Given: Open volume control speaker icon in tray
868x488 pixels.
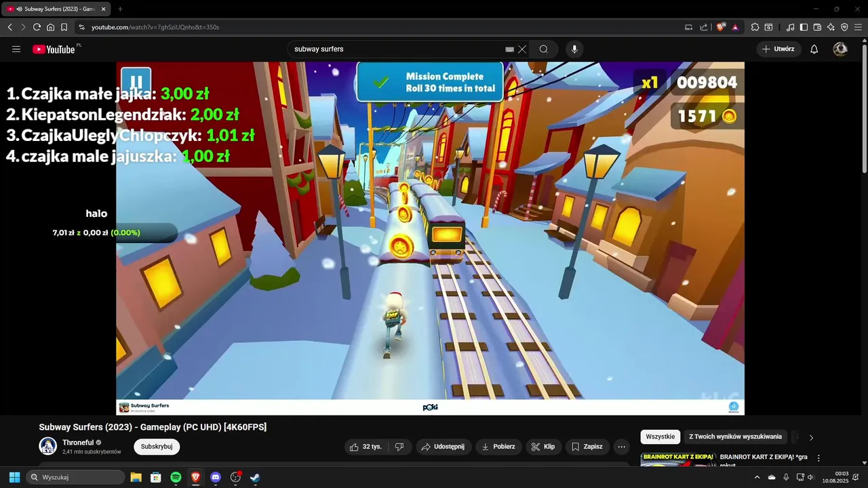Looking at the screenshot, I should (x=810, y=477).
